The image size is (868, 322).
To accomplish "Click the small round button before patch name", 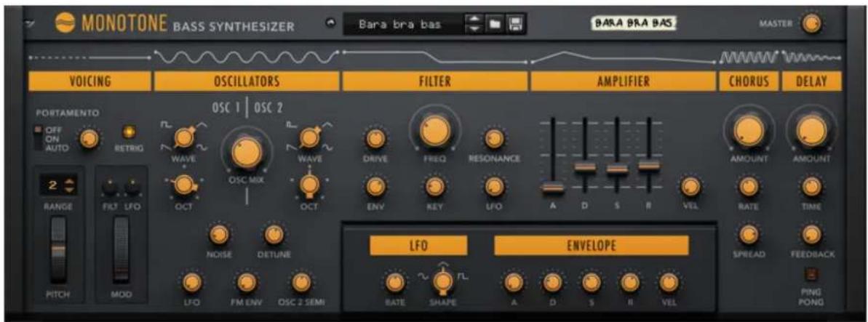I will point(332,24).
